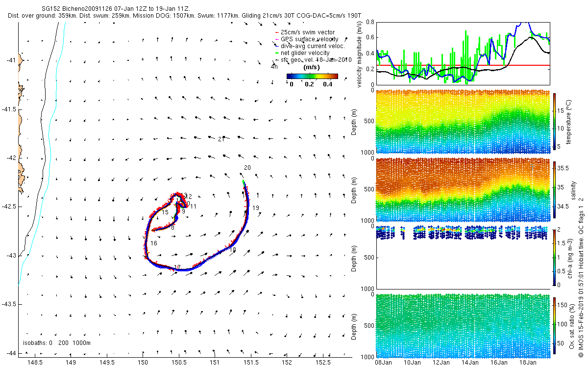Click the '-42' latitude tick
Image resolution: width=588 pixels, height=368 pixels.
11,158
